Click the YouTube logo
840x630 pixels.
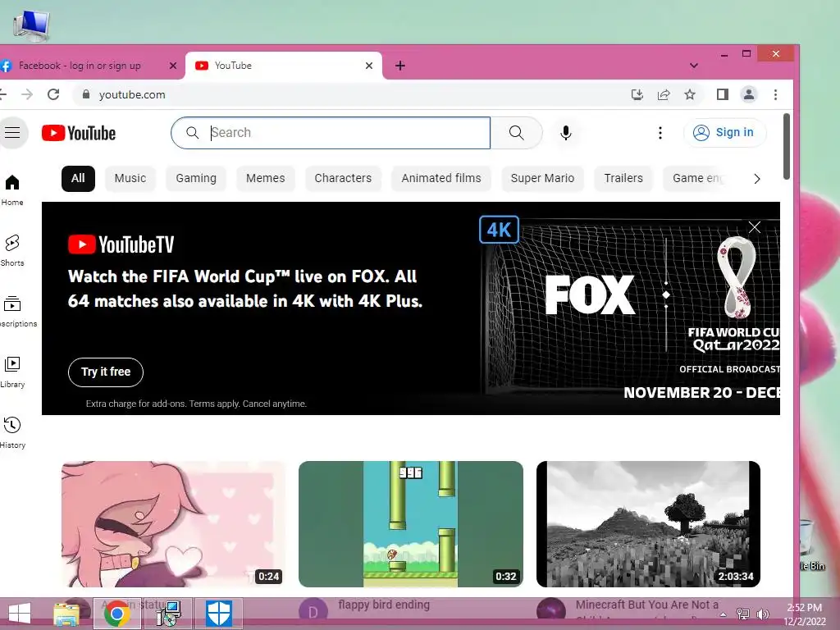[79, 133]
